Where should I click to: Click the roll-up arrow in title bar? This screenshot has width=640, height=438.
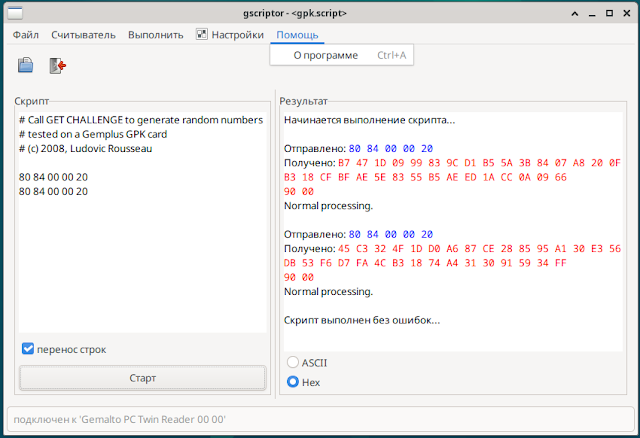[575, 13]
